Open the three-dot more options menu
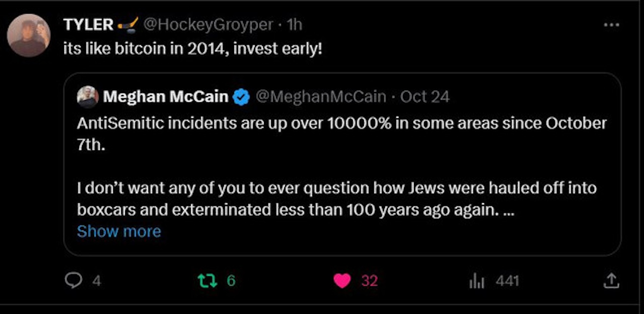The width and height of the screenshot is (644, 314). [611, 25]
